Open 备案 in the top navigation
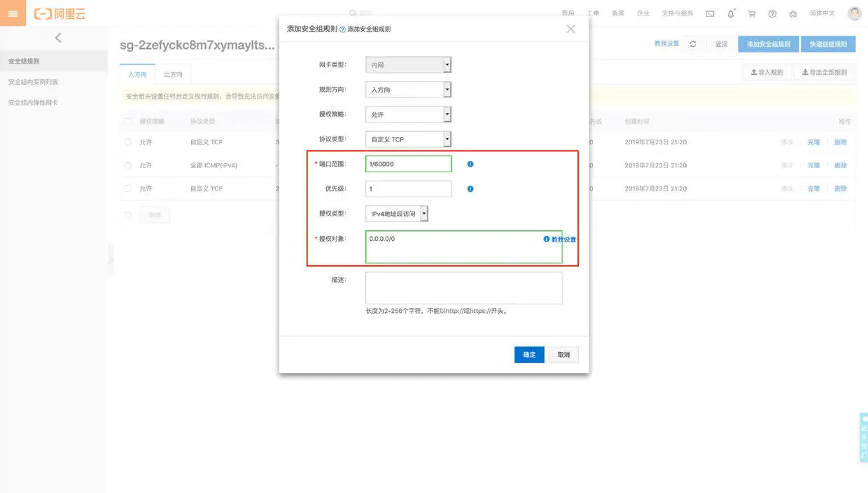 click(x=618, y=13)
